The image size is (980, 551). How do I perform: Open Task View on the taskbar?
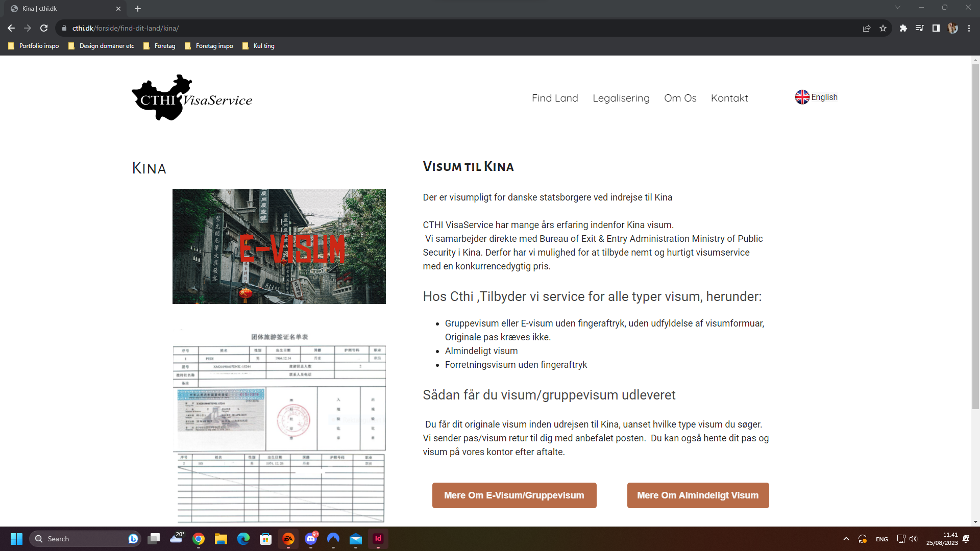click(154, 539)
